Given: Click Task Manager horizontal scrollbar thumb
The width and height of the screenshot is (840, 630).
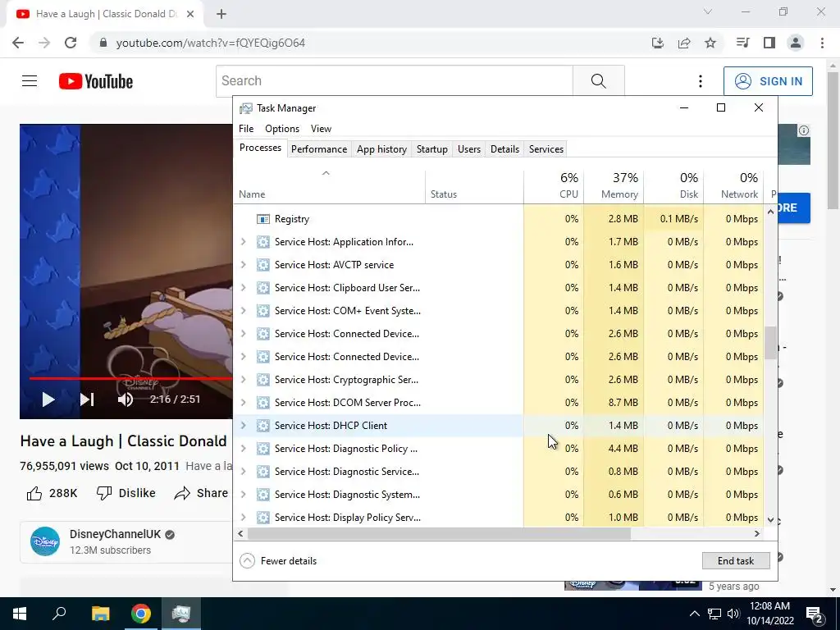Looking at the screenshot, I should pos(439,533).
